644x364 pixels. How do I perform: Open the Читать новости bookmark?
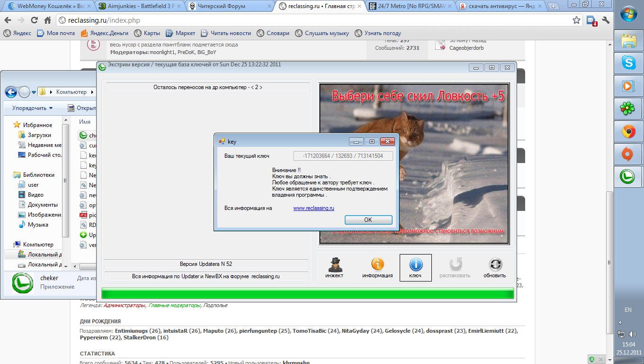(x=226, y=33)
